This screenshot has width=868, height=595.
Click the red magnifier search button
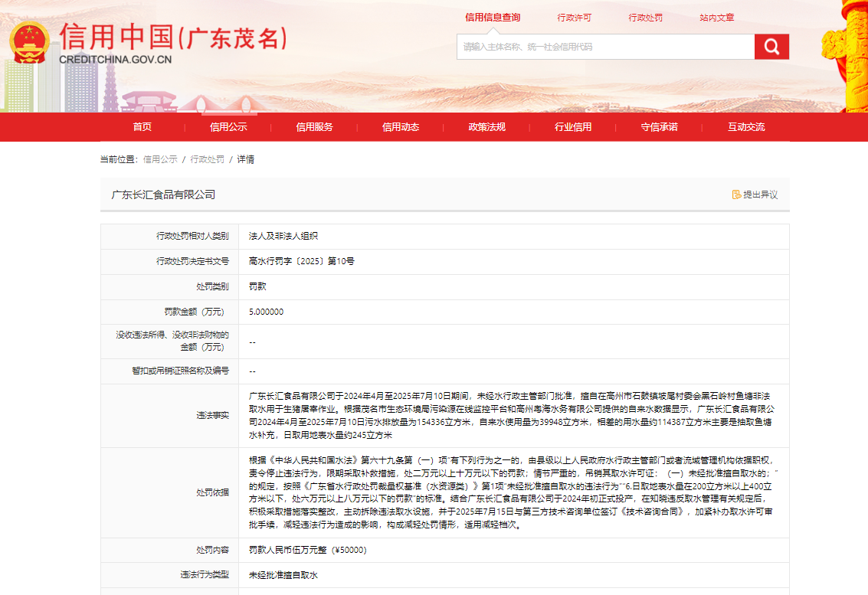coord(771,47)
